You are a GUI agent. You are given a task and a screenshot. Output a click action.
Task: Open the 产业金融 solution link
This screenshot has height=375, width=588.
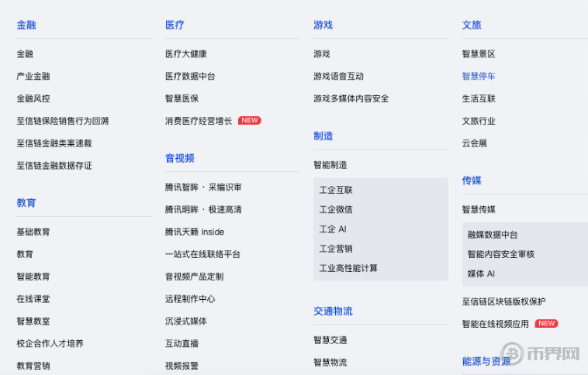pos(33,77)
